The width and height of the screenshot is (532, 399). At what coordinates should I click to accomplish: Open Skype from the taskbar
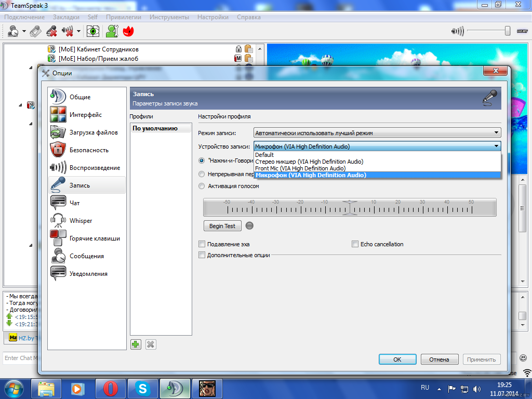tap(142, 389)
